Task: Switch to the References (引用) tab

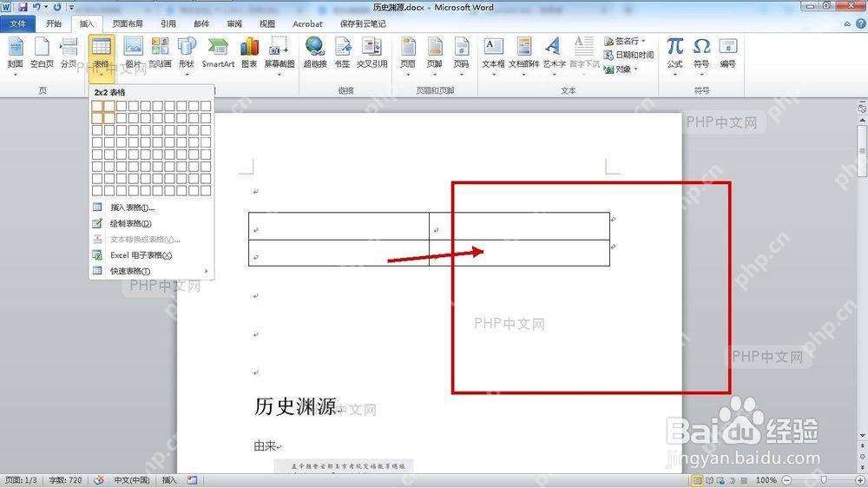Action: click(168, 23)
